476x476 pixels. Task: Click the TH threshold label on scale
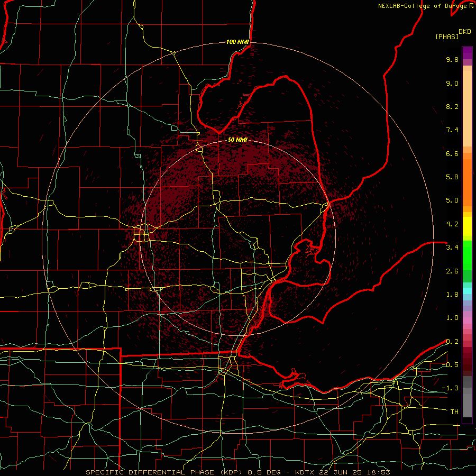pyautogui.click(x=454, y=412)
